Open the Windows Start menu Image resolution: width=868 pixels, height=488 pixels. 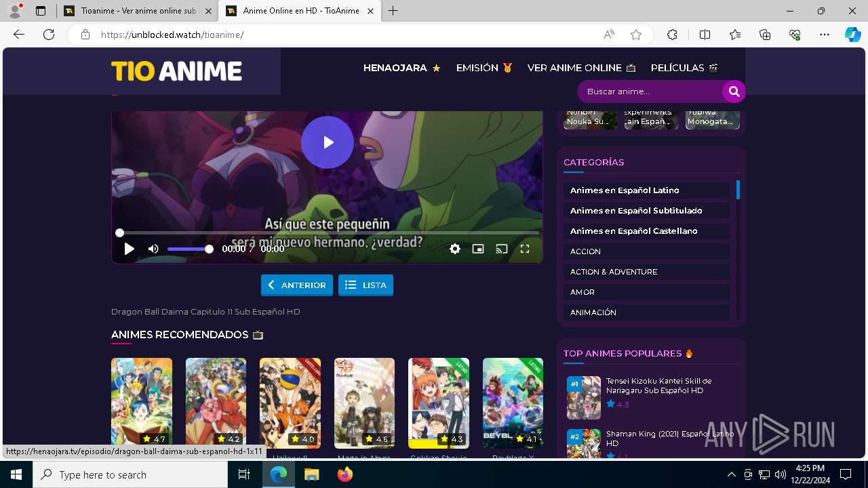tap(16, 474)
